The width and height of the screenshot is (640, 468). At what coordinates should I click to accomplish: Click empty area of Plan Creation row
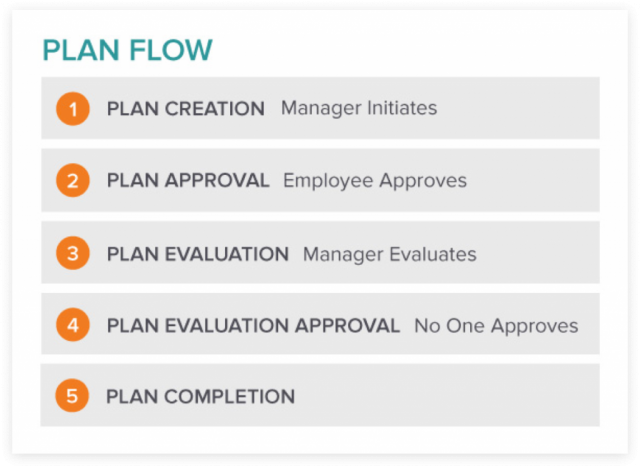point(518,108)
